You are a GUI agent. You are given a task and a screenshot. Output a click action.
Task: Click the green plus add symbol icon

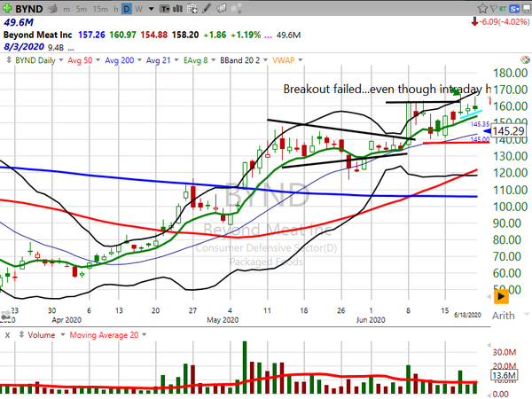tap(7, 10)
